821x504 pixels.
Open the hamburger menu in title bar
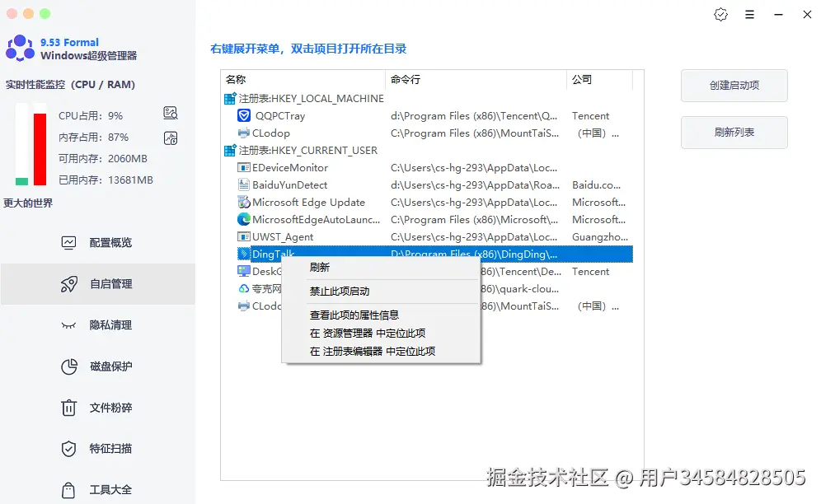pos(749,15)
